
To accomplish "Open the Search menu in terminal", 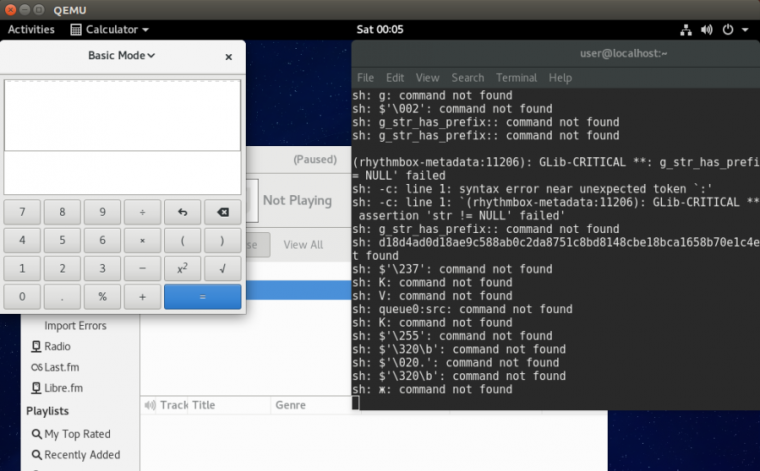I will [468, 78].
